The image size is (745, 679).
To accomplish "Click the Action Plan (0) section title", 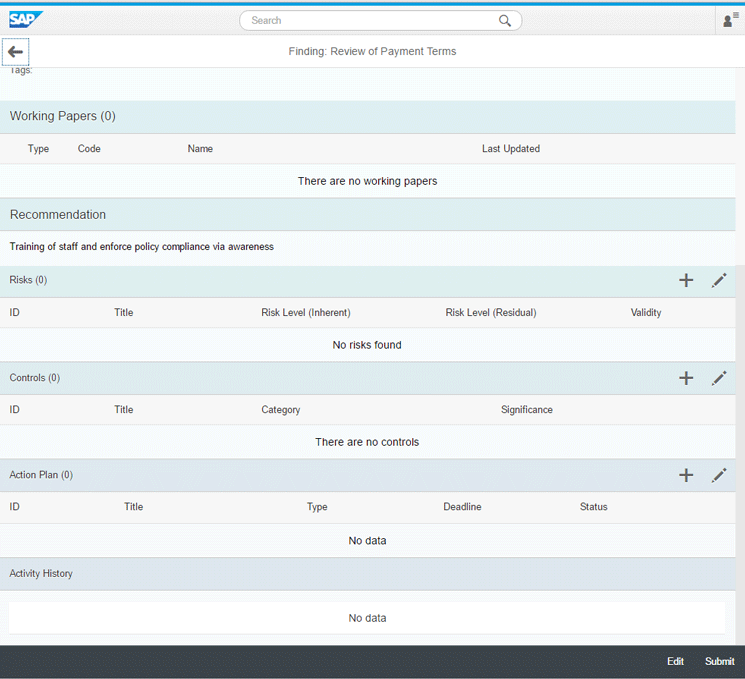I will 41,475.
